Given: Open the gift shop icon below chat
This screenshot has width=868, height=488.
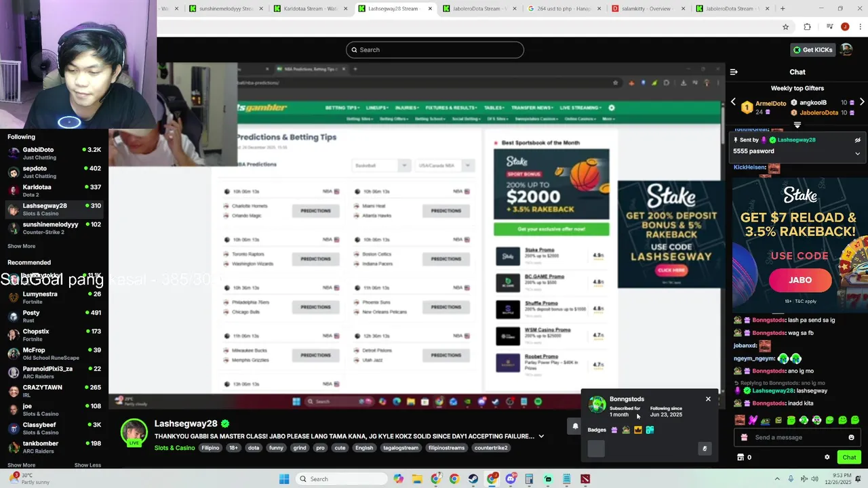Looking at the screenshot, I should click(x=741, y=457).
